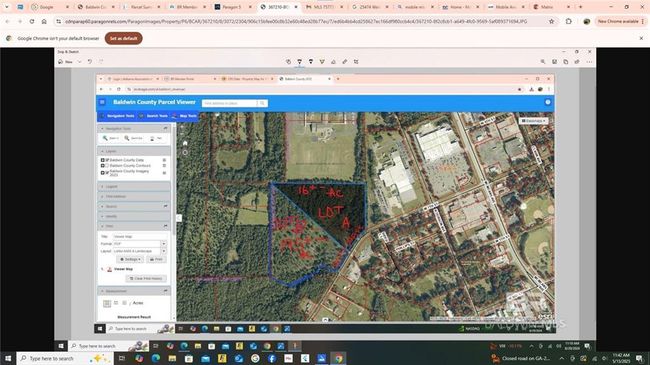This screenshot has width=650, height=365.
Task: Open the tab search dropdown arrow
Action: click(x=7, y=7)
